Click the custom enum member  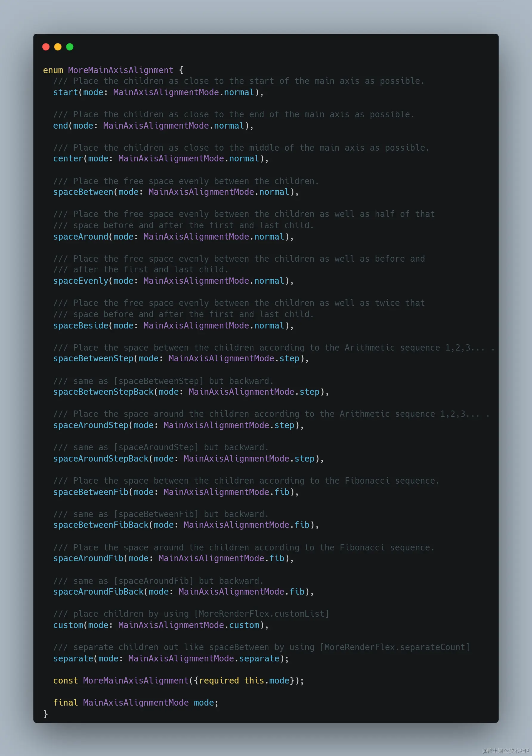[x=68, y=625]
